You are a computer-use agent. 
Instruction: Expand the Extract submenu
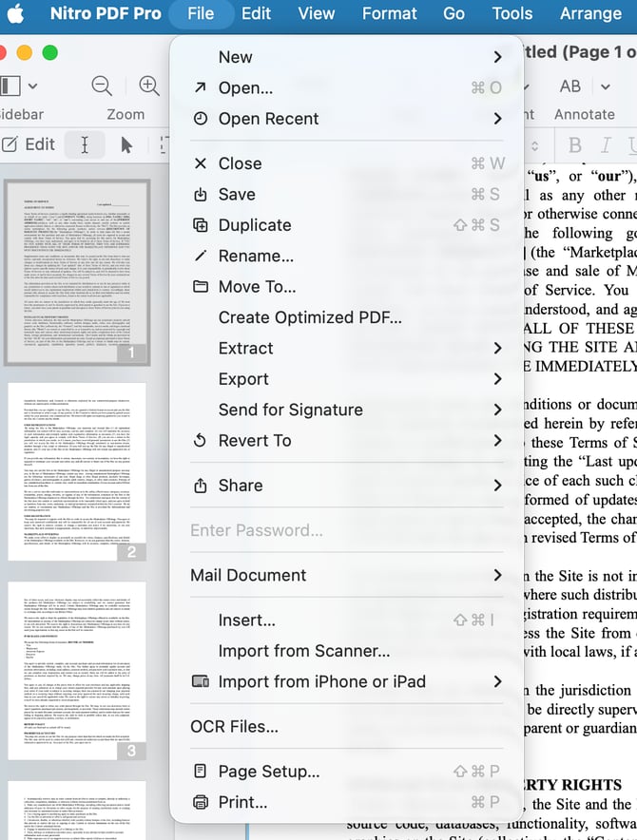click(x=346, y=348)
